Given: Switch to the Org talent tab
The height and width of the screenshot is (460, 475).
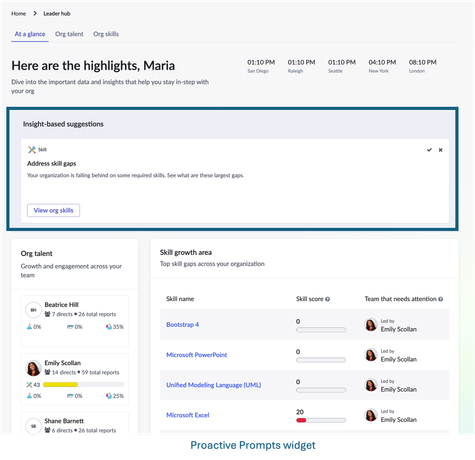Looking at the screenshot, I should (x=69, y=34).
